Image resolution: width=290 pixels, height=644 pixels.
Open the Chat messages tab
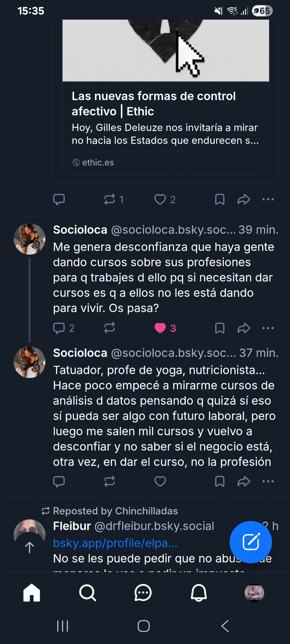click(143, 593)
